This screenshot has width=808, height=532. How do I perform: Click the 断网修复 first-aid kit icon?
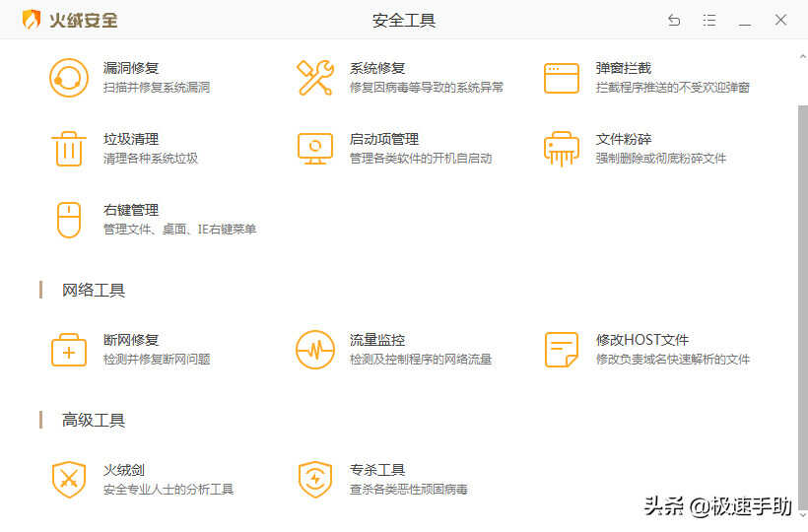[x=69, y=350]
